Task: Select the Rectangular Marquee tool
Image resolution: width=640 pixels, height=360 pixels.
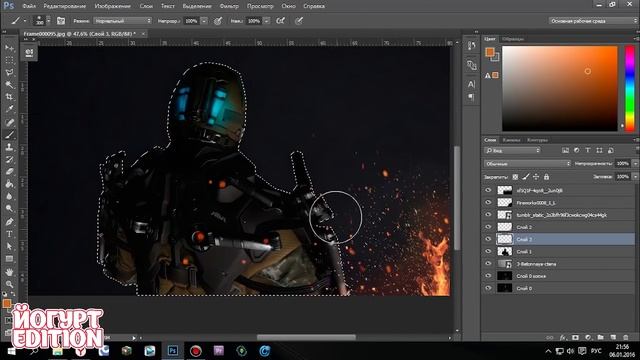Action: (9, 60)
